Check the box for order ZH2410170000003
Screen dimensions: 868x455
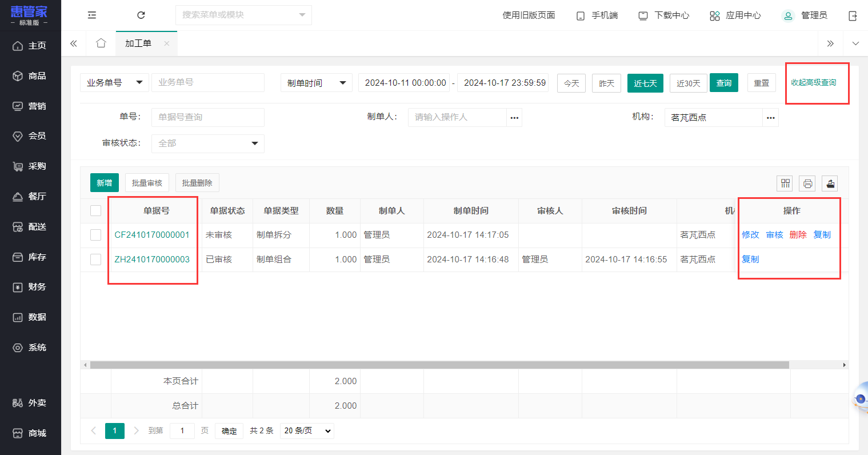click(95, 260)
